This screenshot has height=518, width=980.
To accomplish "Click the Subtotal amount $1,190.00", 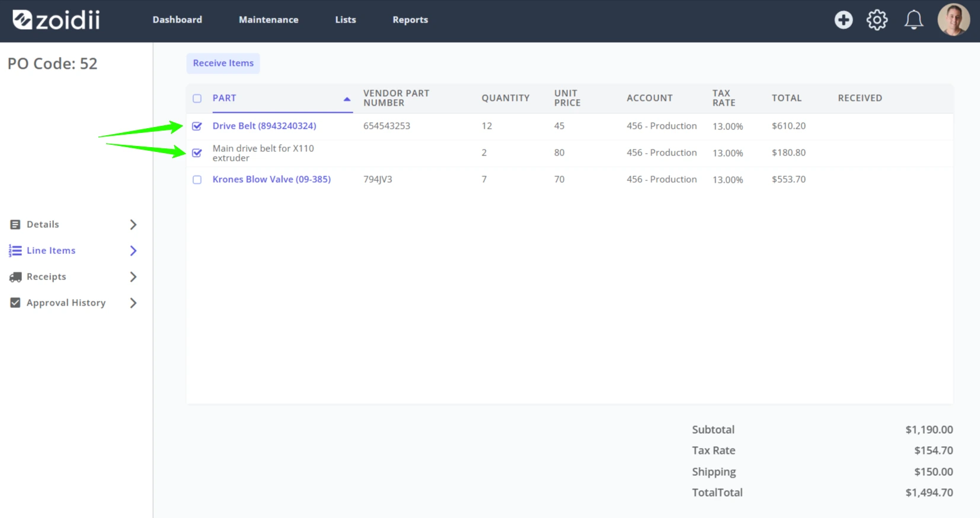I will [x=929, y=430].
